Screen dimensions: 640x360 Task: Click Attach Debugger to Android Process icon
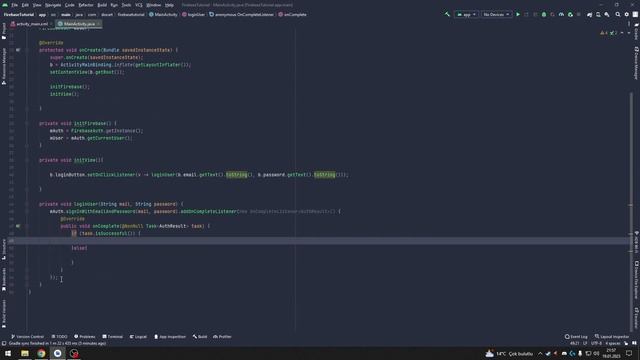coord(570,14)
